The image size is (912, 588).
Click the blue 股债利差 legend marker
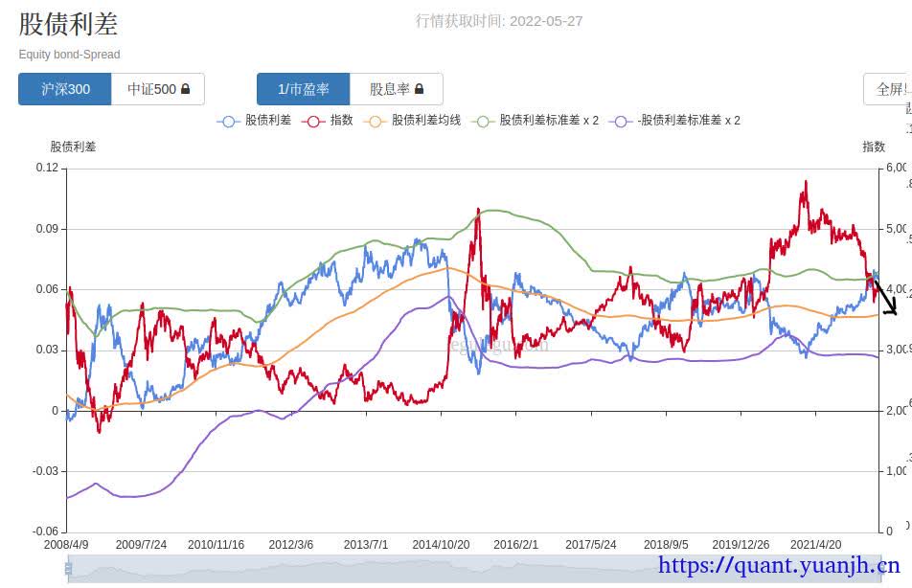229,121
